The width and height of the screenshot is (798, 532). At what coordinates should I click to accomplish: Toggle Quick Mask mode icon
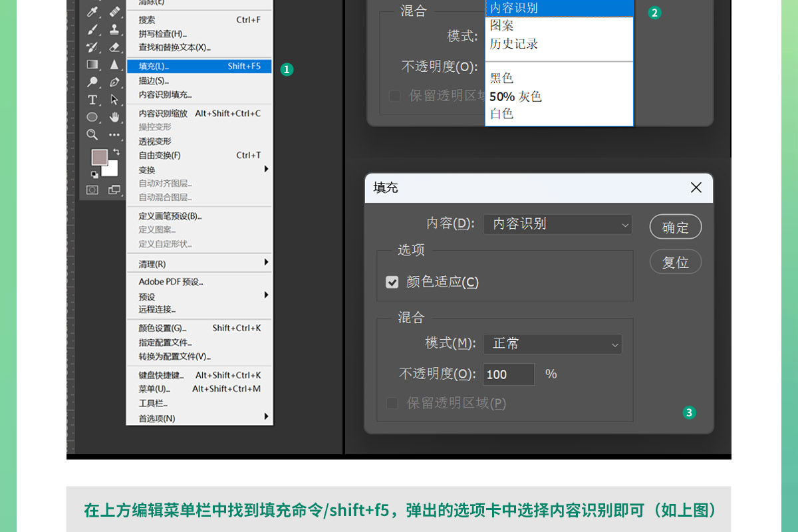[x=92, y=190]
